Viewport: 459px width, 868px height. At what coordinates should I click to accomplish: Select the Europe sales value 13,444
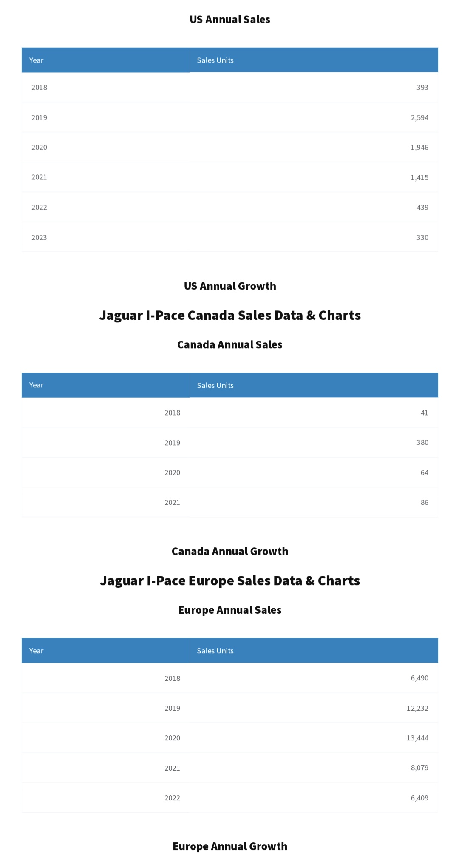click(417, 738)
